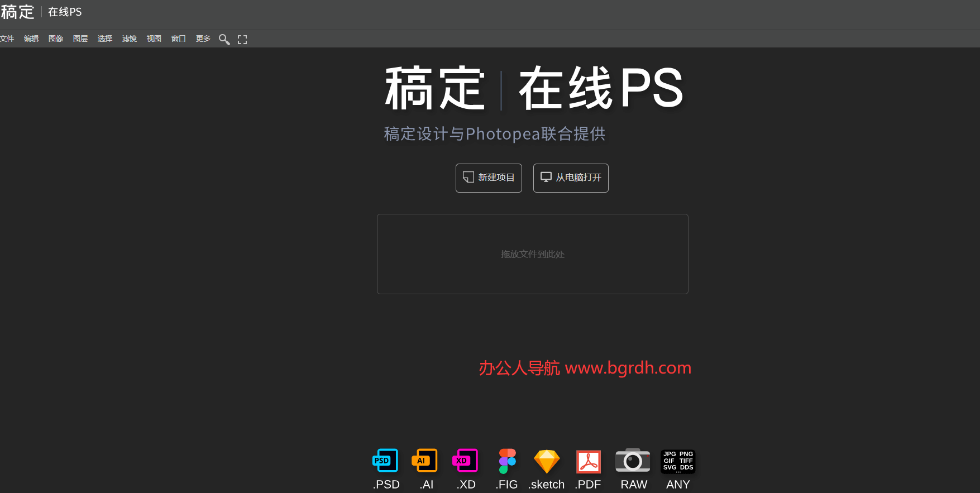The image size is (980, 493).
Task: Click the Sketch diamond icon
Action: (547, 462)
